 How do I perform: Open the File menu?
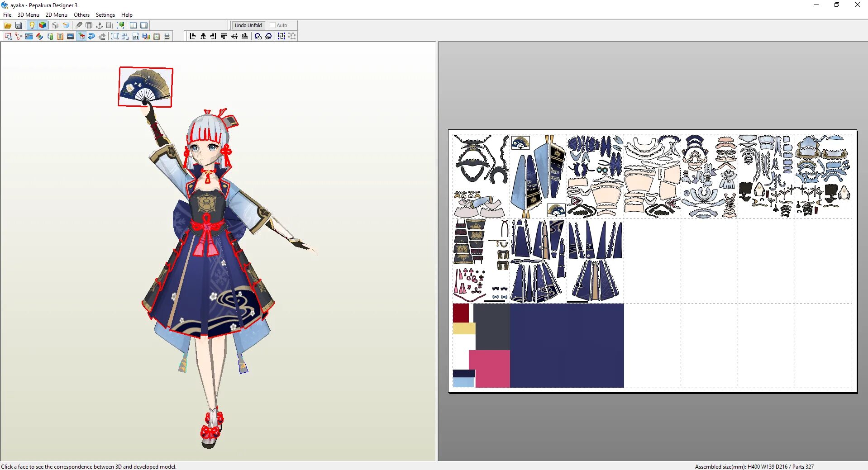[x=7, y=15]
